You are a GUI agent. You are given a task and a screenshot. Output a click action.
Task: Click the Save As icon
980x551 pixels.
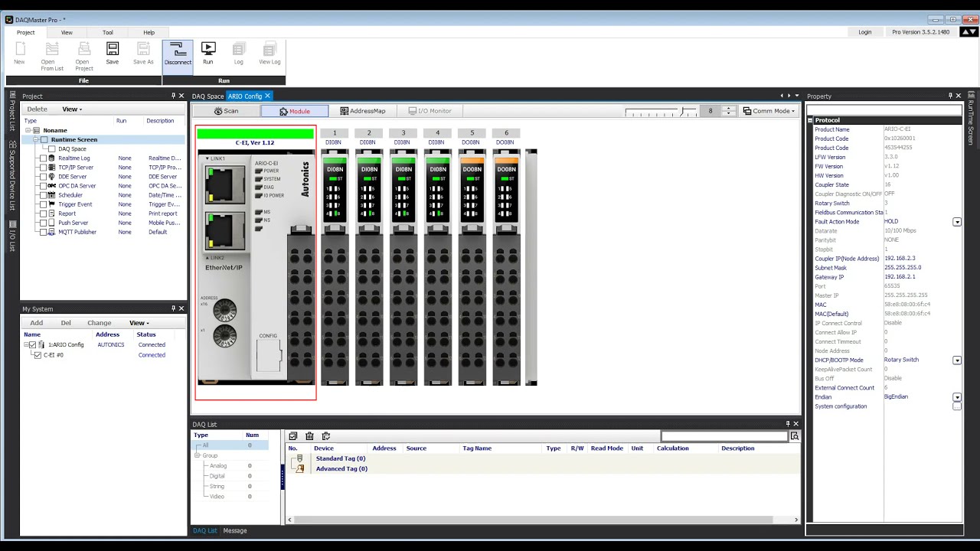coord(143,49)
